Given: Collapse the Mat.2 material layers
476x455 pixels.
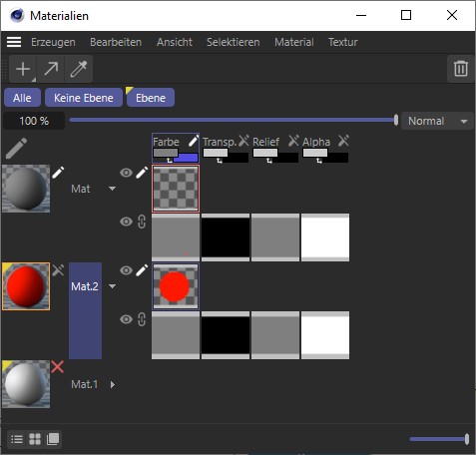Looking at the screenshot, I should [113, 286].
